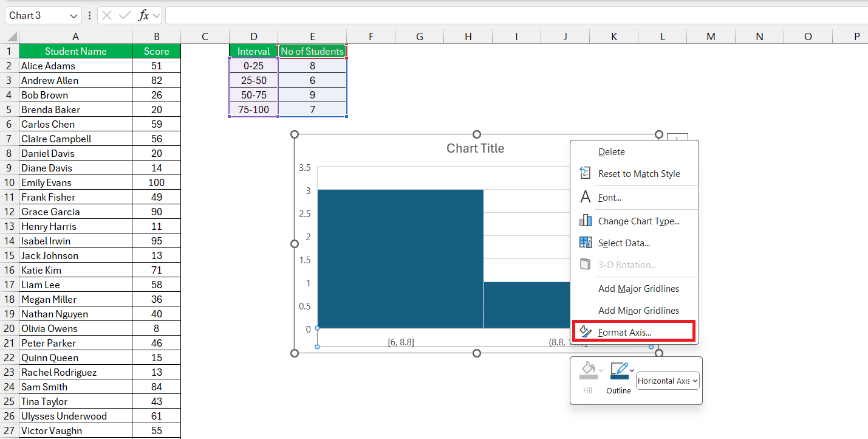Choose Select Data… from the menu

click(634, 243)
